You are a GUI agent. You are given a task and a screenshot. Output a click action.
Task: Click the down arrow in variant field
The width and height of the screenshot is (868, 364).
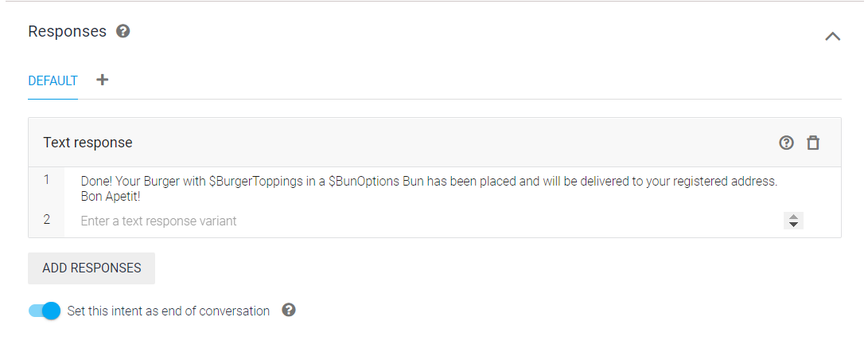pos(793,225)
